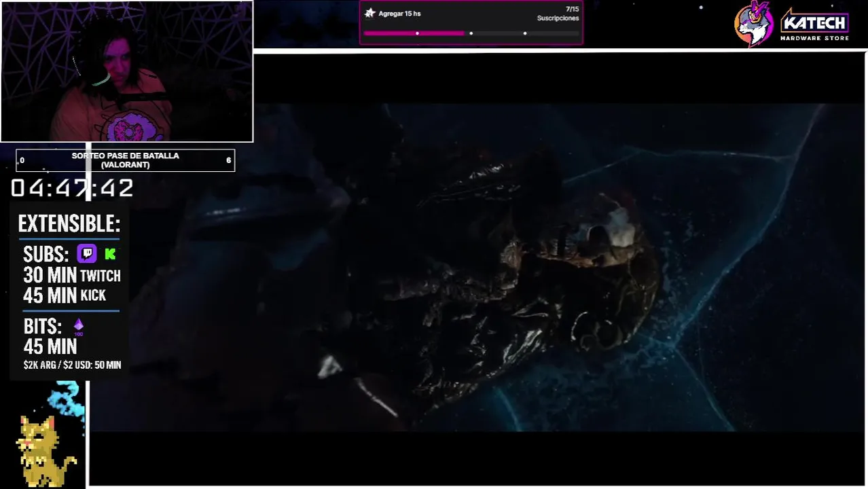Click the star icon beside Agregar 15 hs
Screen dimensions: 868x489
(x=370, y=13)
